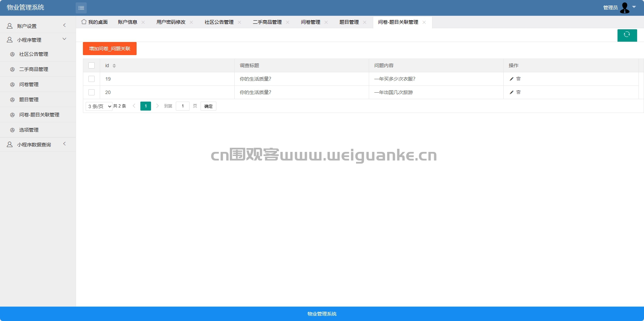This screenshot has width=644, height=321.
Task: Switch to the 问卷管理 tab
Action: click(310, 22)
